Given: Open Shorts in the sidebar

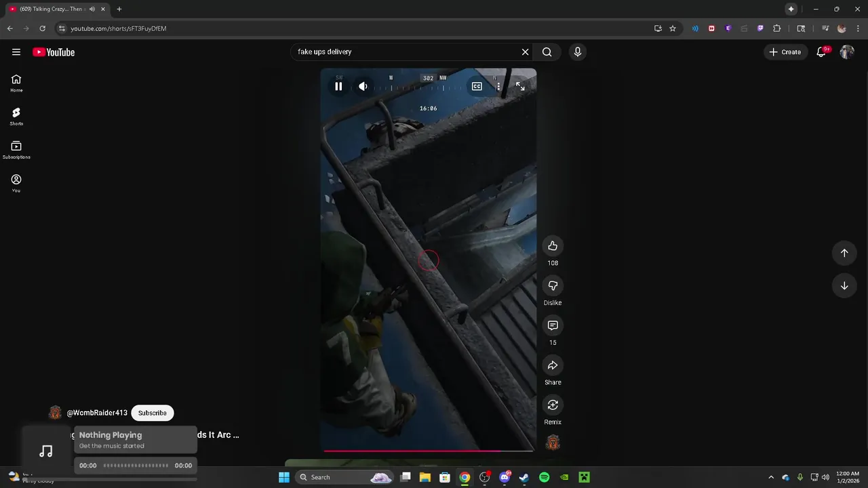Looking at the screenshot, I should click(x=16, y=116).
